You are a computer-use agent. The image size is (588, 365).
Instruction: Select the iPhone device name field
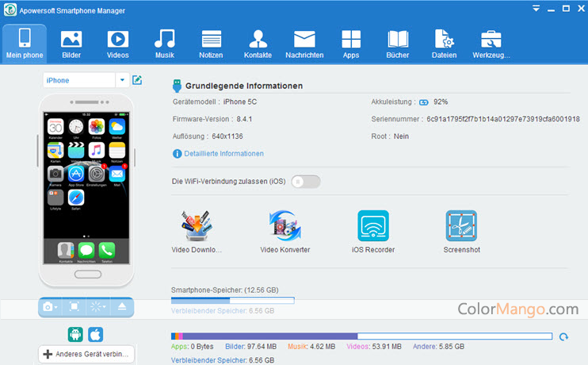point(79,80)
